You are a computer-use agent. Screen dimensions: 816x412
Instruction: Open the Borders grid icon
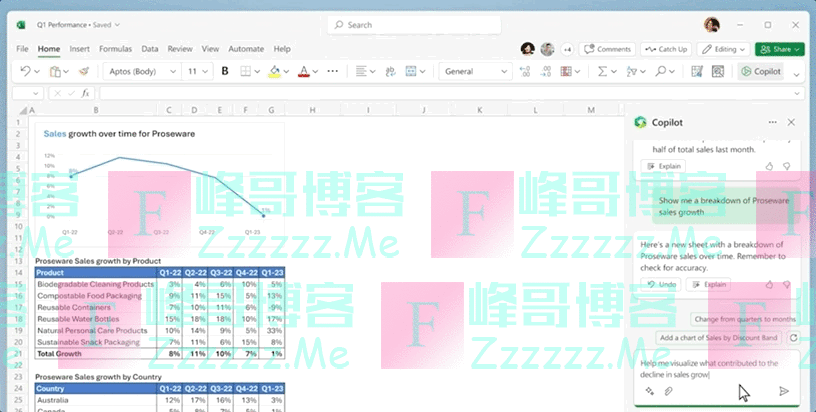point(246,71)
